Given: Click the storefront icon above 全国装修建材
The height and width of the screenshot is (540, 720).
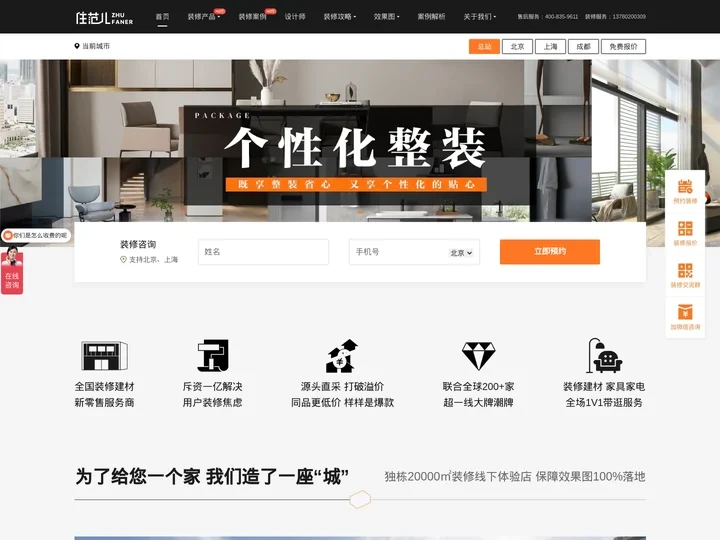Looking at the screenshot, I should point(104,355).
